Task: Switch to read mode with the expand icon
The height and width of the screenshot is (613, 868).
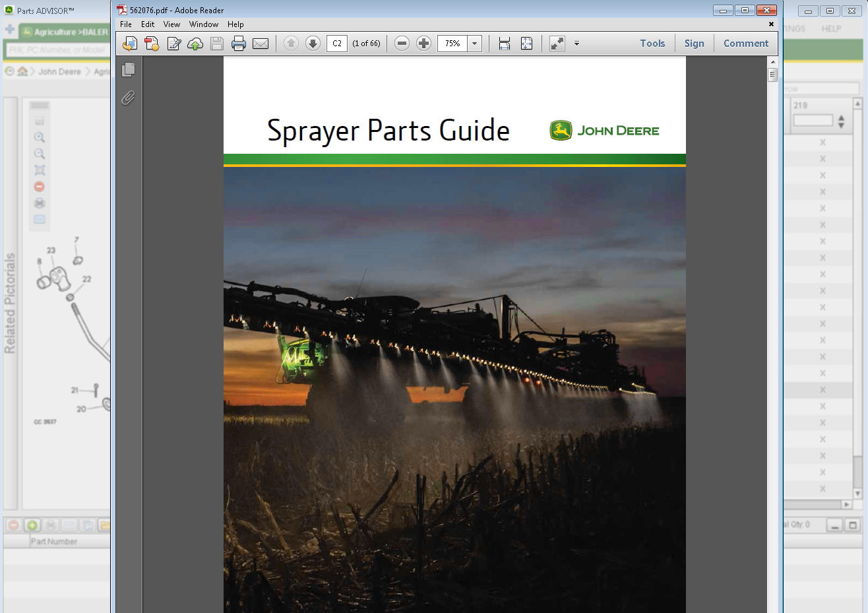Action: [557, 44]
